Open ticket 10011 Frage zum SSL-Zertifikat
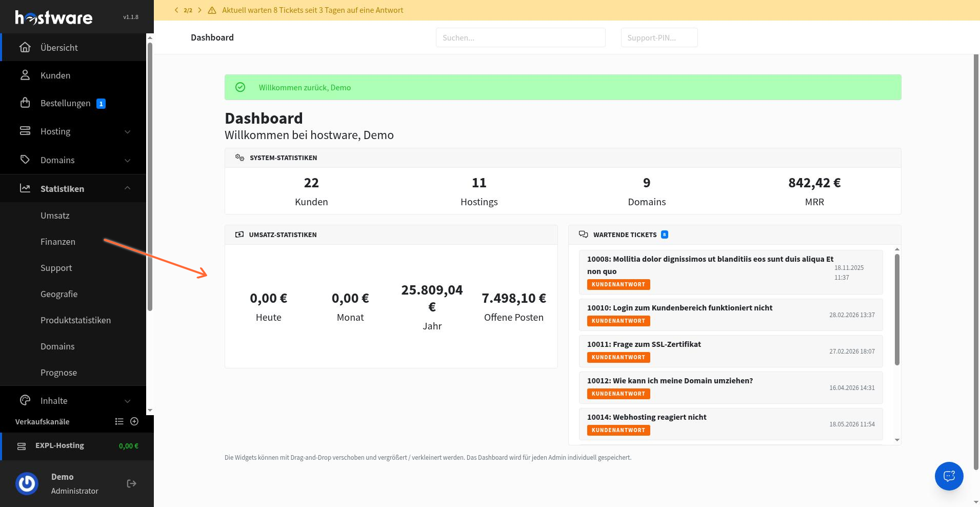The width and height of the screenshot is (980, 507). 731,351
